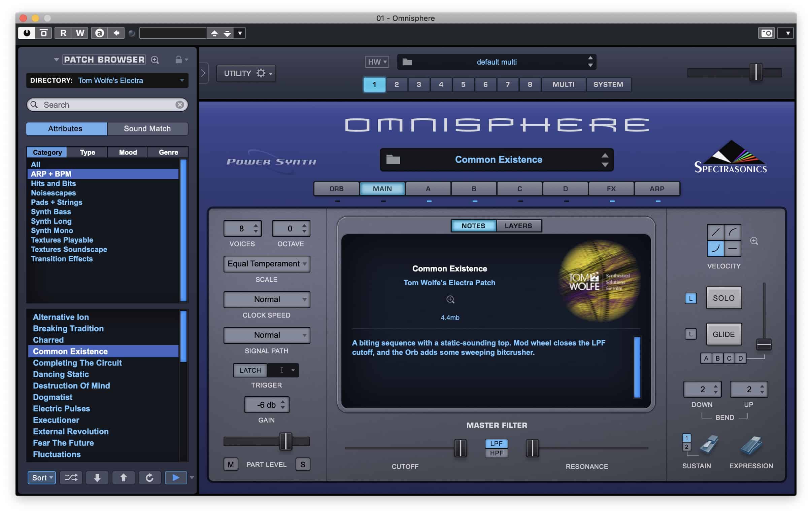Enable GLIDE mode

coord(724,334)
